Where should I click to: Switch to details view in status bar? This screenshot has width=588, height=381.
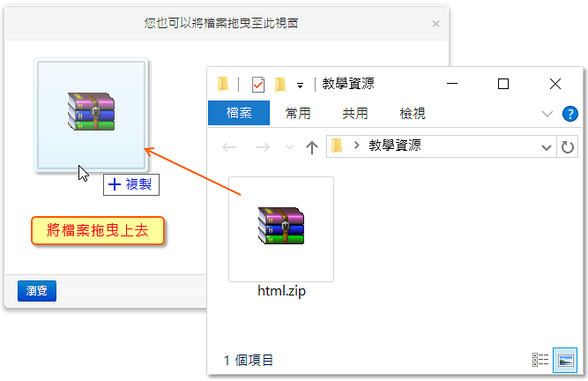pos(540,360)
